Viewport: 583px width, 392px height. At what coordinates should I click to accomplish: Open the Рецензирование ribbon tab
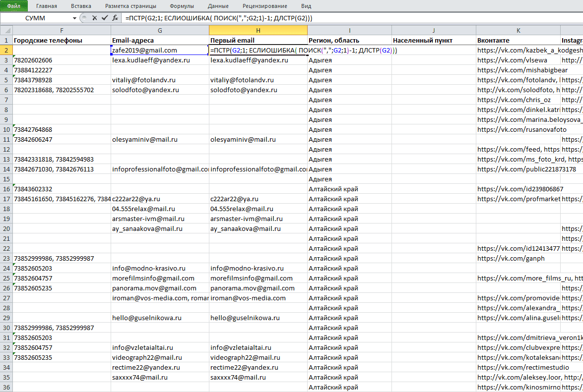pyautogui.click(x=265, y=6)
